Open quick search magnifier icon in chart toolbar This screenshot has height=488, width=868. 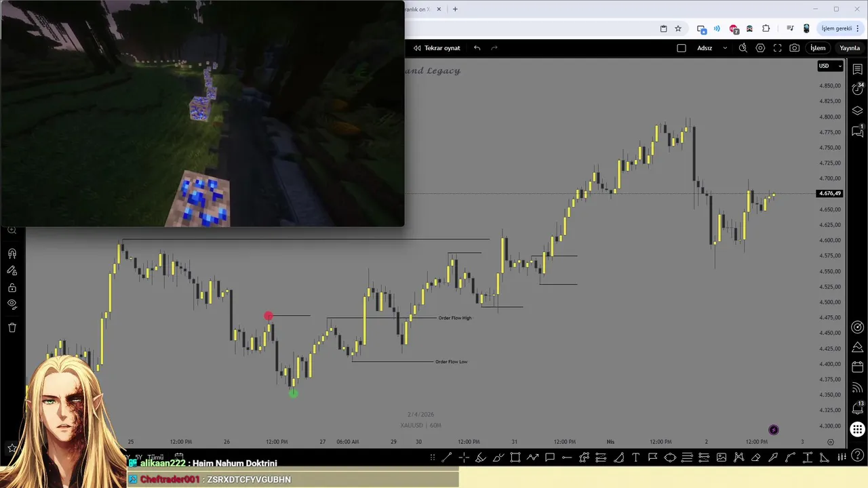[743, 47]
